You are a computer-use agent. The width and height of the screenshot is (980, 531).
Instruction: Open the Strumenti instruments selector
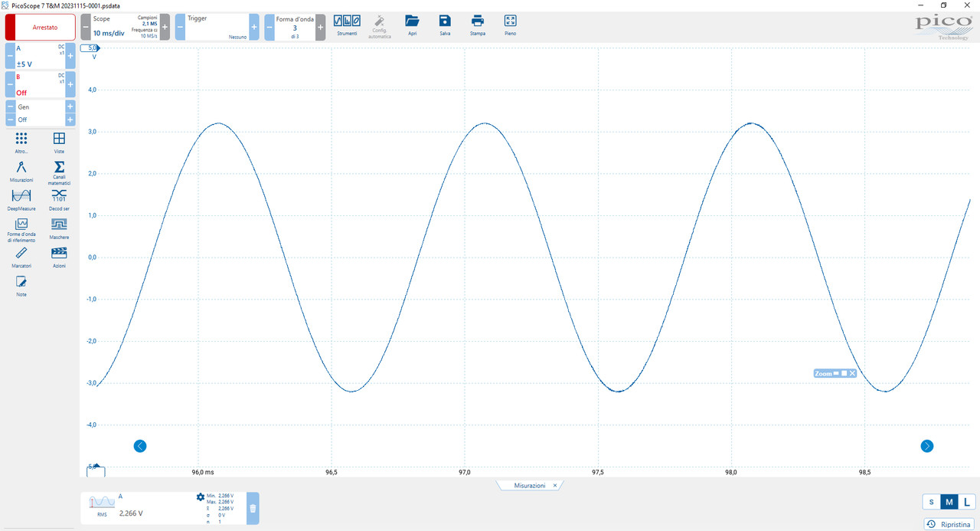pos(347,25)
